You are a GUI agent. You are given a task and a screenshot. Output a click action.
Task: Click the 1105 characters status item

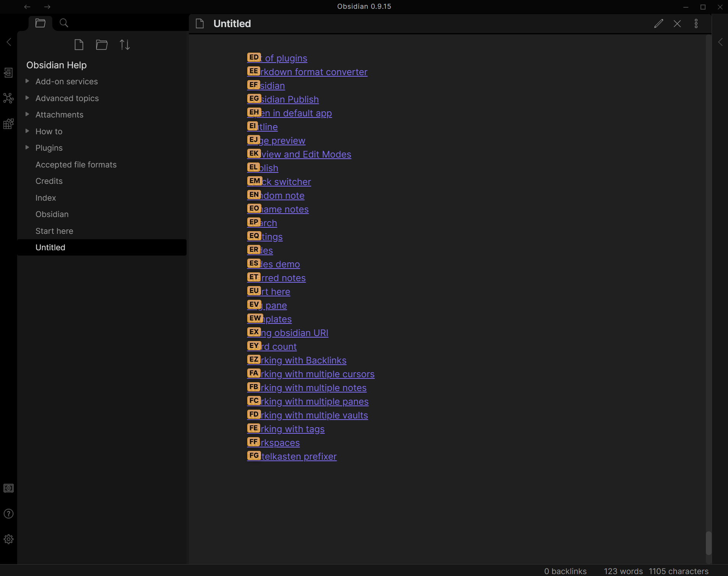[678, 571]
